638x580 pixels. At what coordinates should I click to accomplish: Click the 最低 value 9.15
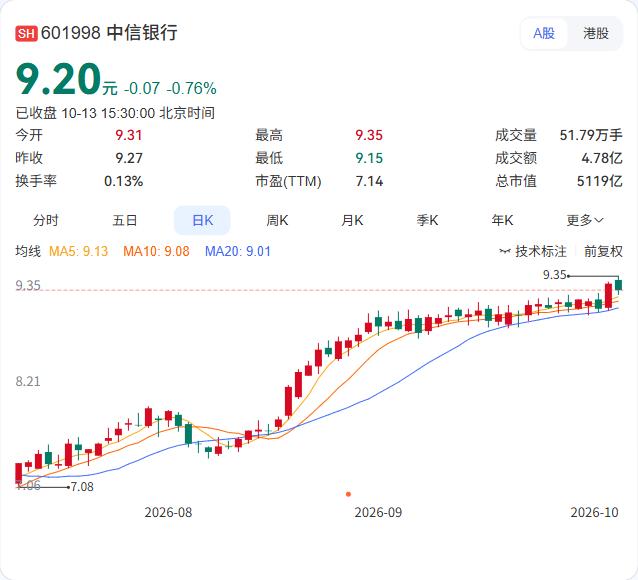(369, 158)
